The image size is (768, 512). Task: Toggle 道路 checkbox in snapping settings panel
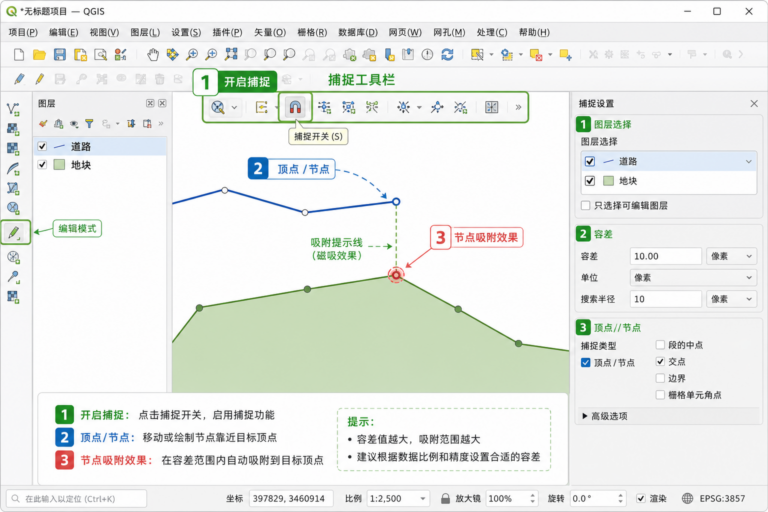coord(590,161)
